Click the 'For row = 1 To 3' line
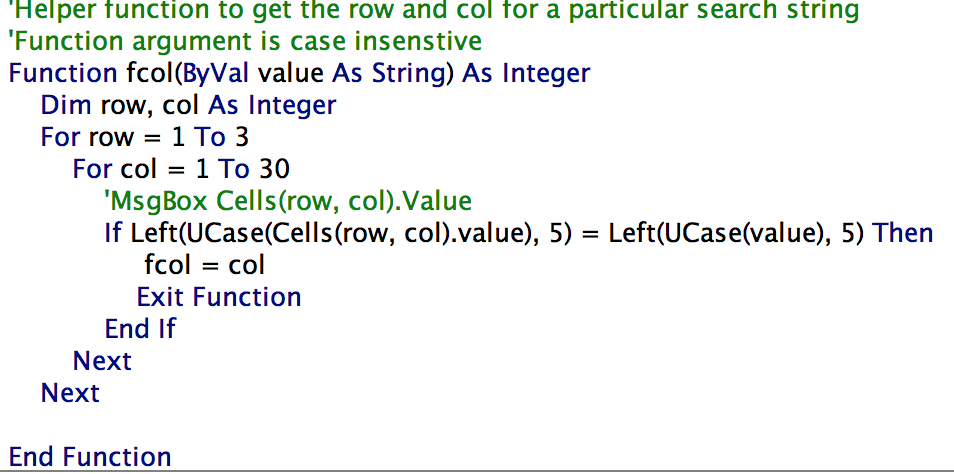The image size is (954, 474). (144, 138)
